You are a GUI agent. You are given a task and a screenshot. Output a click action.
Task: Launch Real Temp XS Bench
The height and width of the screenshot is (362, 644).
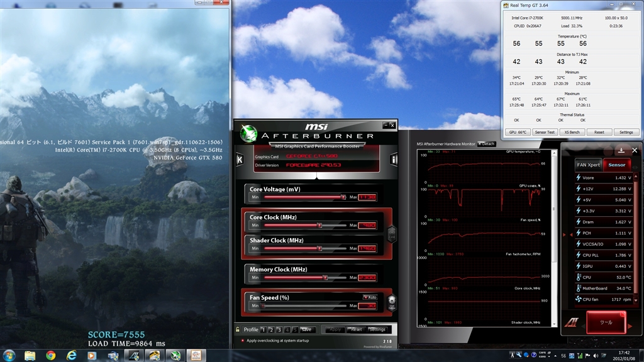(x=572, y=132)
